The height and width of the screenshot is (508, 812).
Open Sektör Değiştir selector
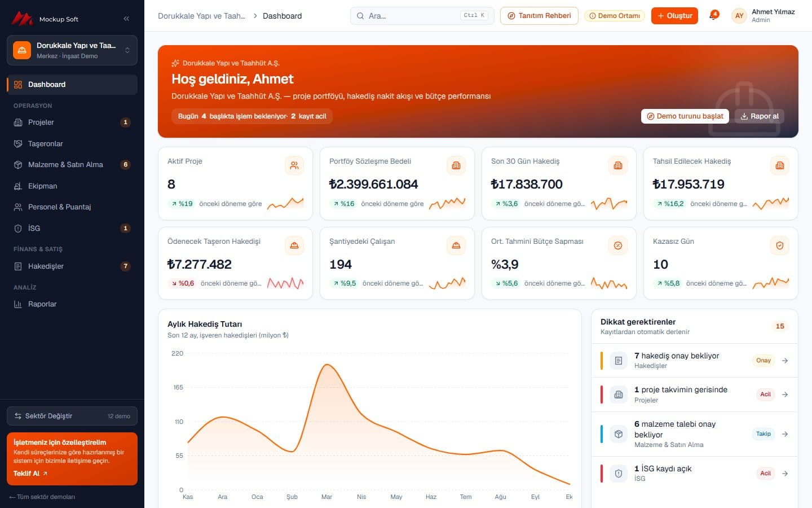pos(72,416)
